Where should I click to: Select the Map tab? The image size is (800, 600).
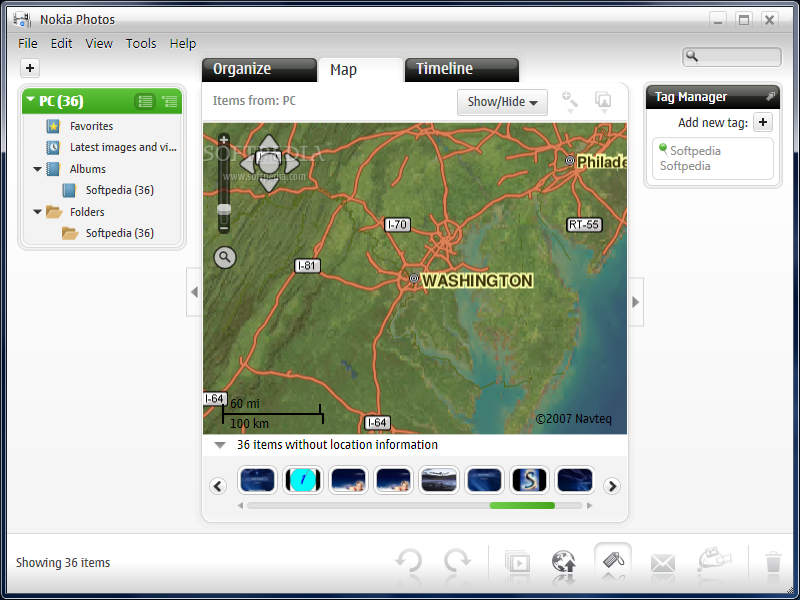point(360,70)
